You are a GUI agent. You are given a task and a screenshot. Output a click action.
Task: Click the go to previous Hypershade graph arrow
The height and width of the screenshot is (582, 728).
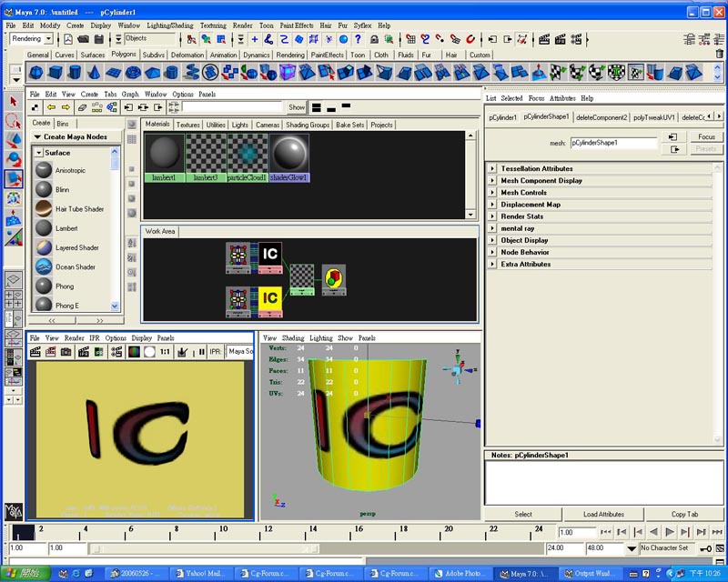(x=51, y=107)
